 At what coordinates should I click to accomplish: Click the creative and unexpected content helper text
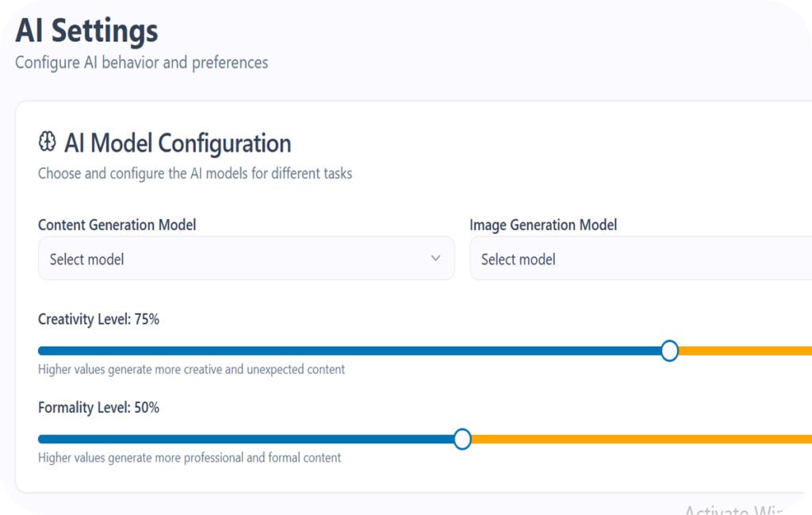191,369
